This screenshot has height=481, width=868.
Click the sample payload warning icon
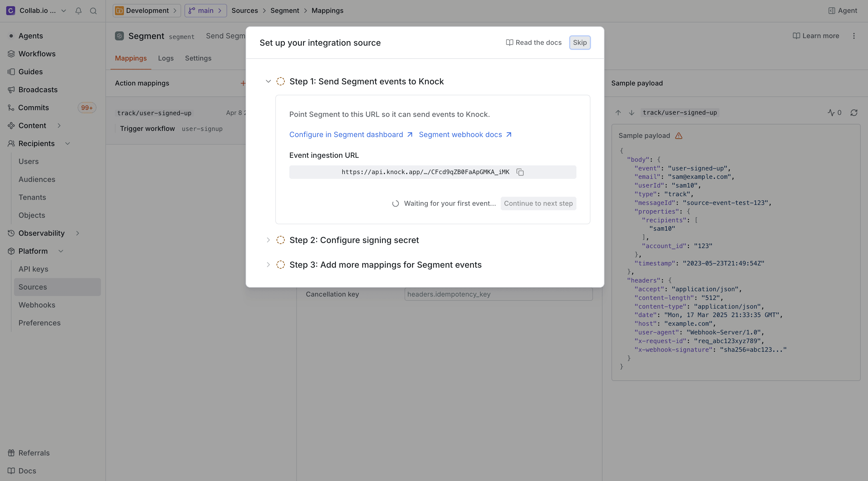[679, 135]
